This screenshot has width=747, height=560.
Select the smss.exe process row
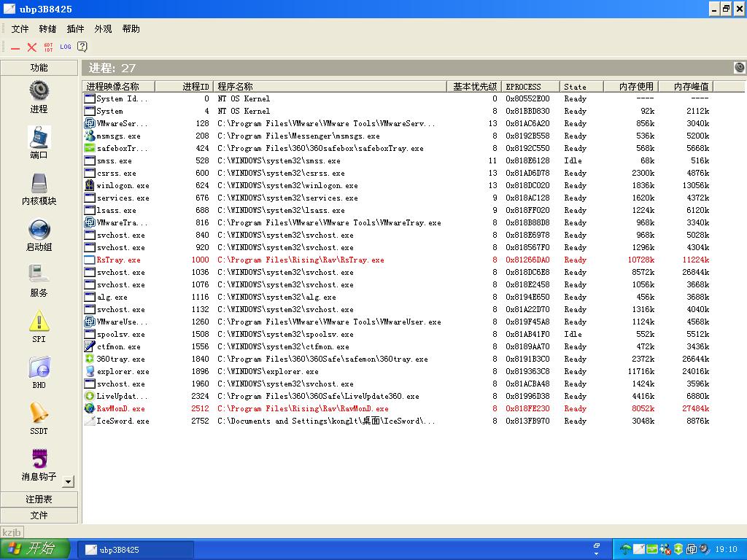pyautogui.click(x=398, y=160)
